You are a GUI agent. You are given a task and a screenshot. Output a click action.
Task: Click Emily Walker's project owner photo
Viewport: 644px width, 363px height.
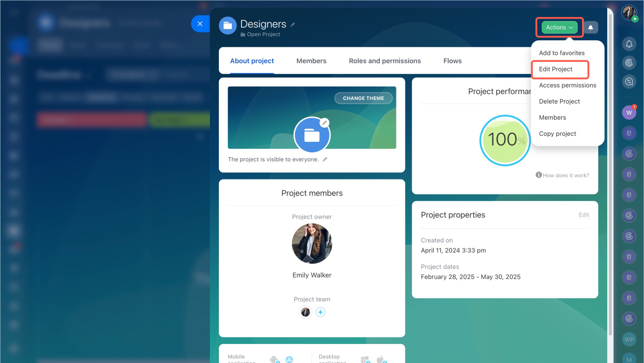pos(312,244)
